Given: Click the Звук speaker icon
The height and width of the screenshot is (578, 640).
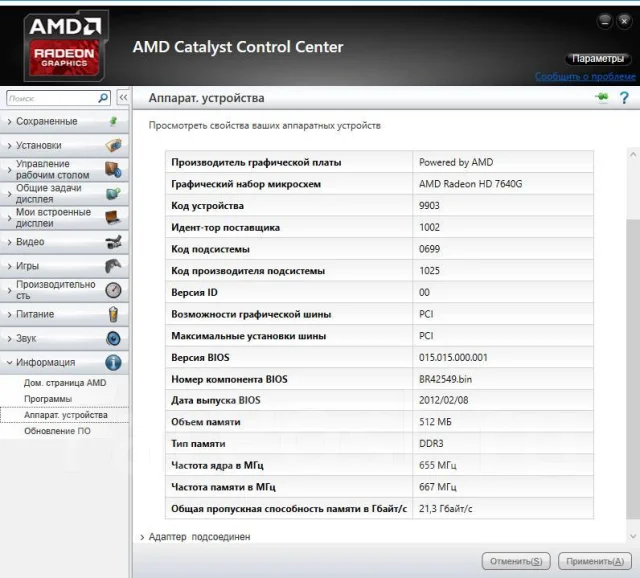Looking at the screenshot, I should pyautogui.click(x=113, y=338).
